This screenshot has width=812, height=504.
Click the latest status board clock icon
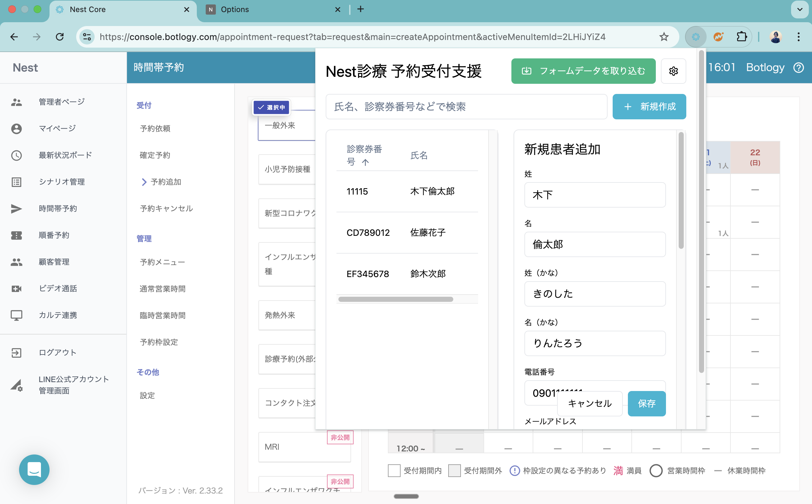16,155
